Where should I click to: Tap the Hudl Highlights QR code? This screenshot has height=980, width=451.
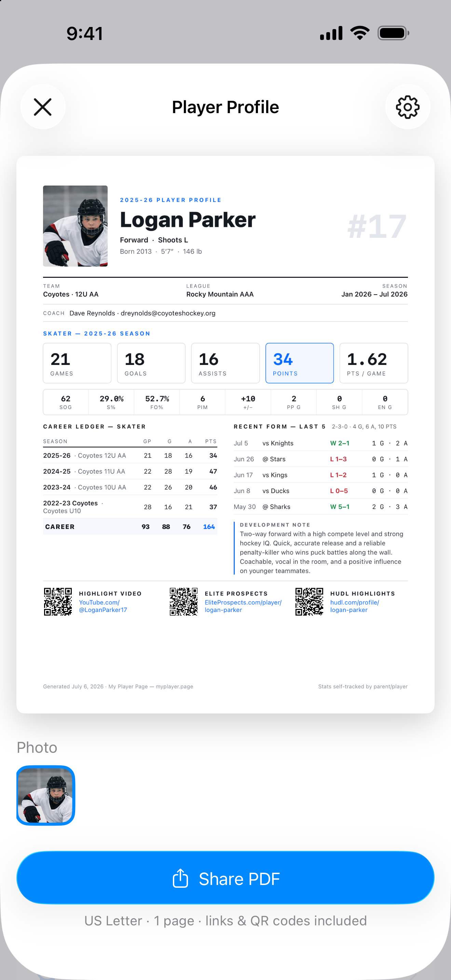pyautogui.click(x=309, y=601)
